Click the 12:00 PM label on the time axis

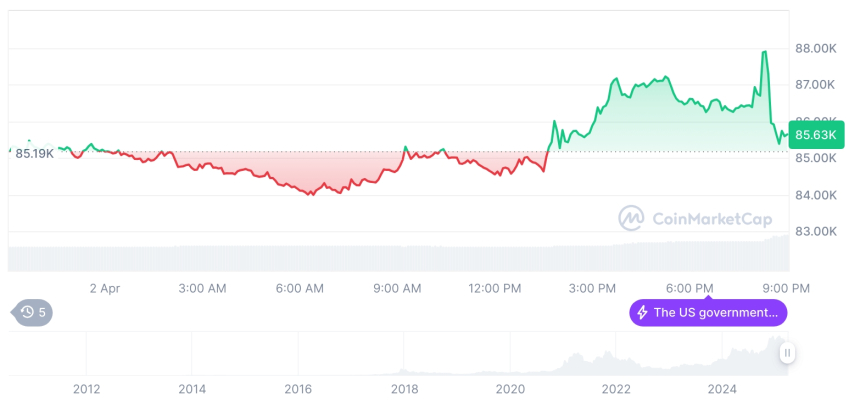tap(495, 288)
